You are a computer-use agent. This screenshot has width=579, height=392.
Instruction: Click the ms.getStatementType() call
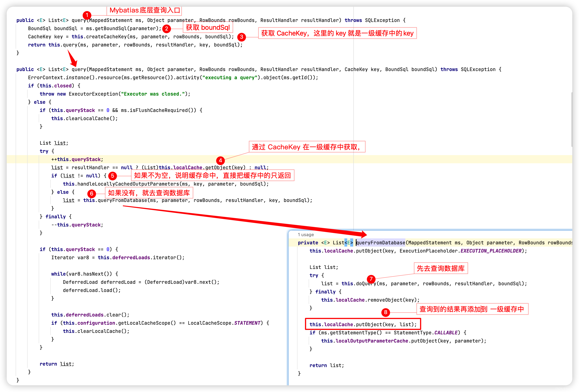(351, 332)
